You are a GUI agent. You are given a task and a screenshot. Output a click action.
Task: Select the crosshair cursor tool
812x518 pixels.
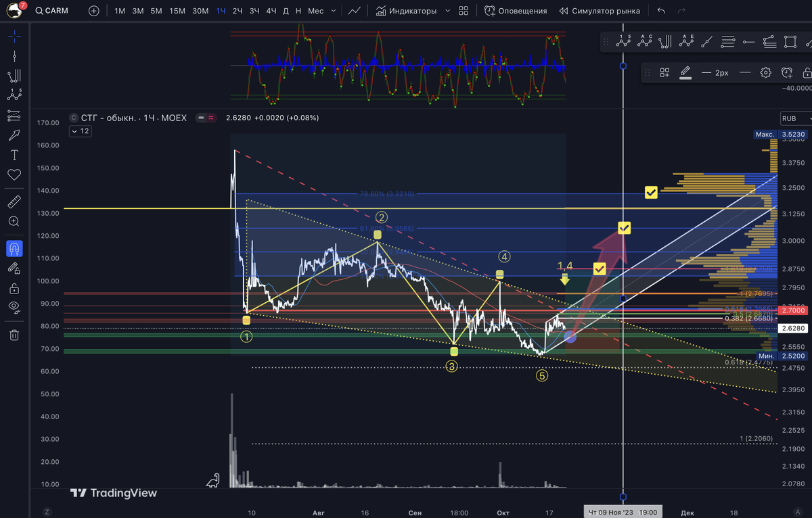14,36
